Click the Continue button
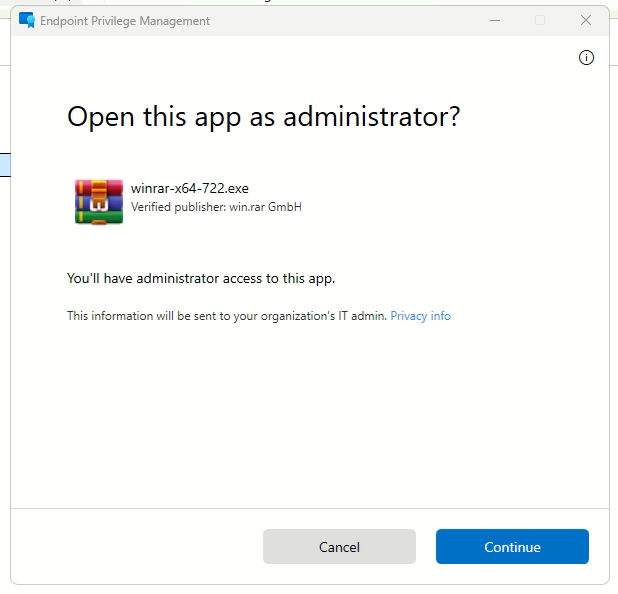 (x=512, y=546)
